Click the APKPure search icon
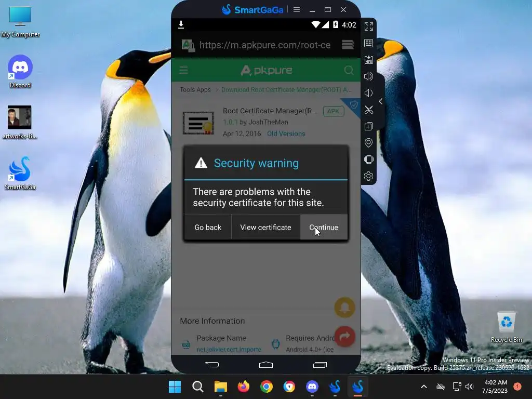This screenshot has width=532, height=399. [349, 70]
